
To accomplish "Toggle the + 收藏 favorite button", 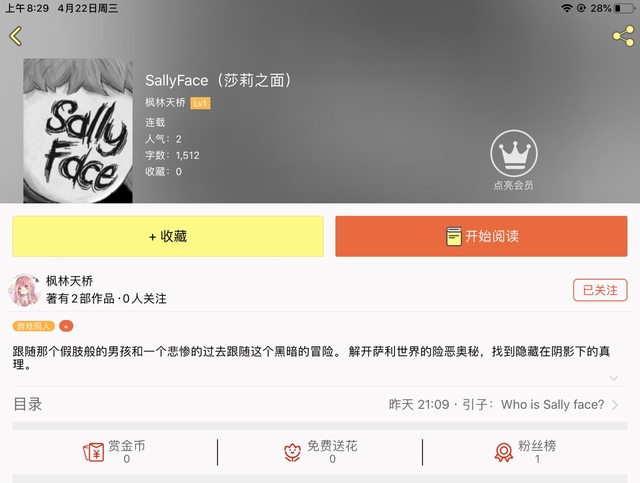I will (168, 236).
